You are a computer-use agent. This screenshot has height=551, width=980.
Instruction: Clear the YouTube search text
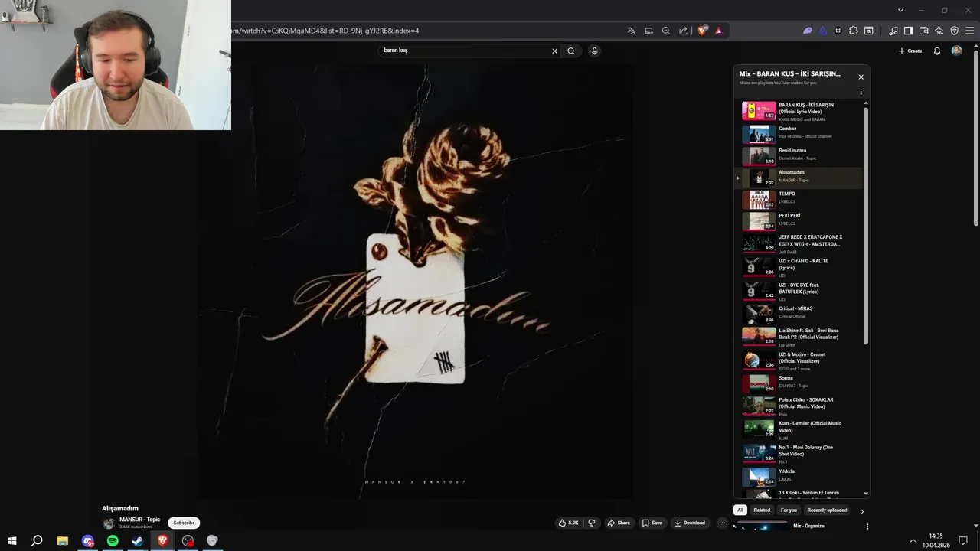click(555, 51)
